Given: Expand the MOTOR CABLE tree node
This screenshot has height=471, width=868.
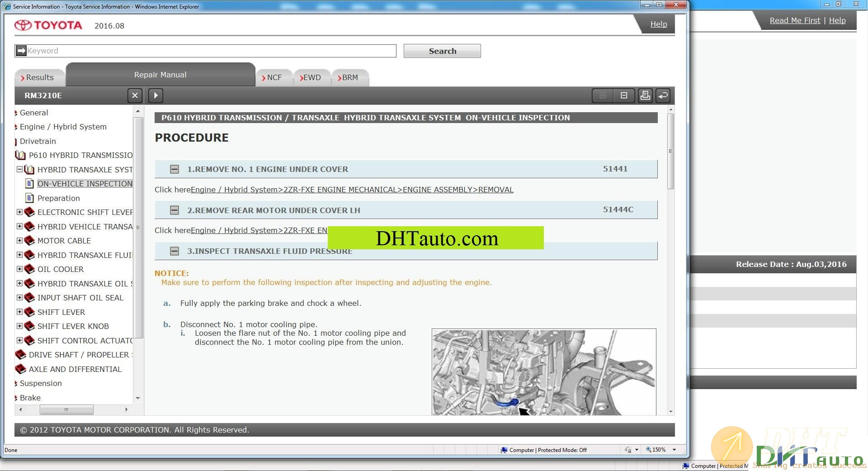Looking at the screenshot, I should (x=19, y=241).
